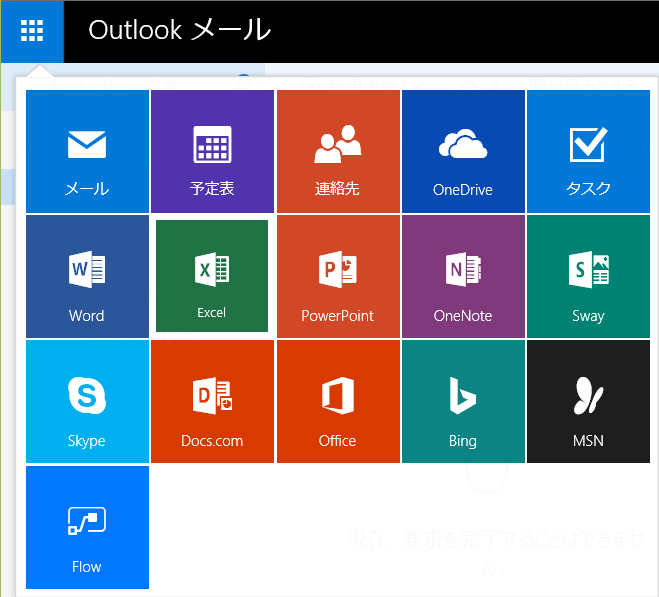
Task: Open the 予定表 calendar tile
Action: point(212,151)
